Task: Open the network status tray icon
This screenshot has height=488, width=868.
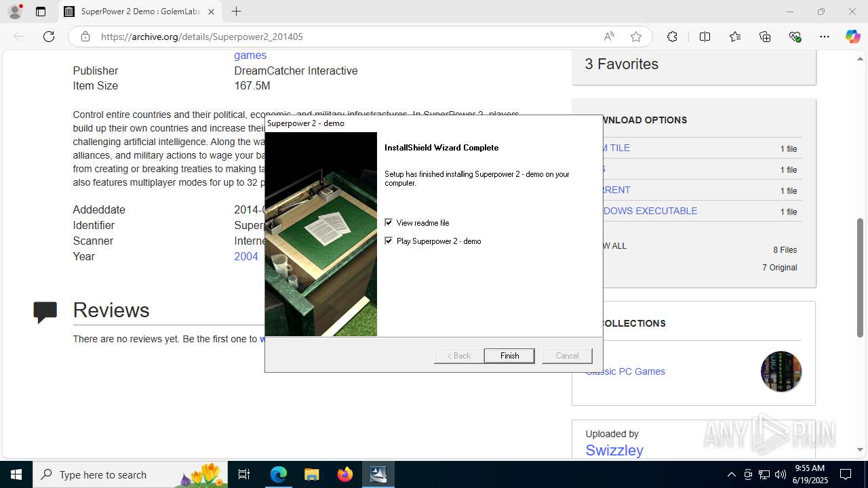Action: click(x=764, y=474)
